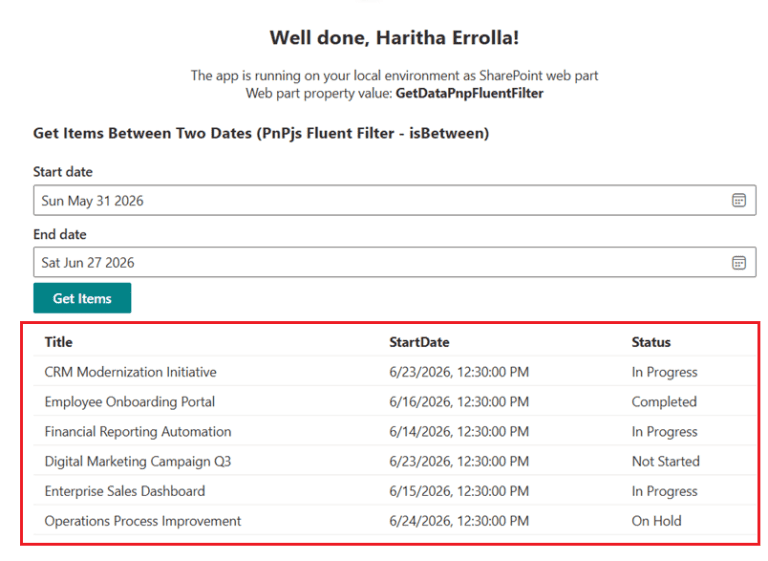Click the Well done, Haritha Errolla! heading
The width and height of the screenshot is (768, 561).
pos(394,38)
